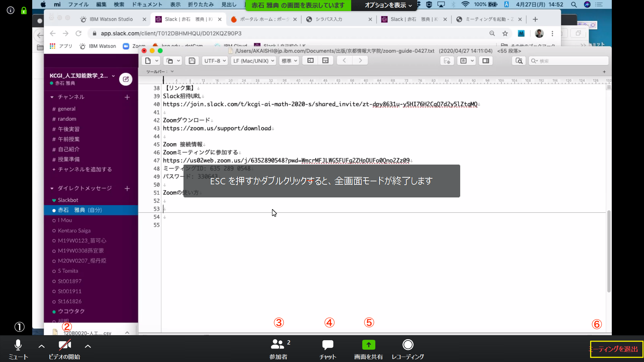Open the Zoom chat panel
Screen dimensions: 644x362
[328, 349]
